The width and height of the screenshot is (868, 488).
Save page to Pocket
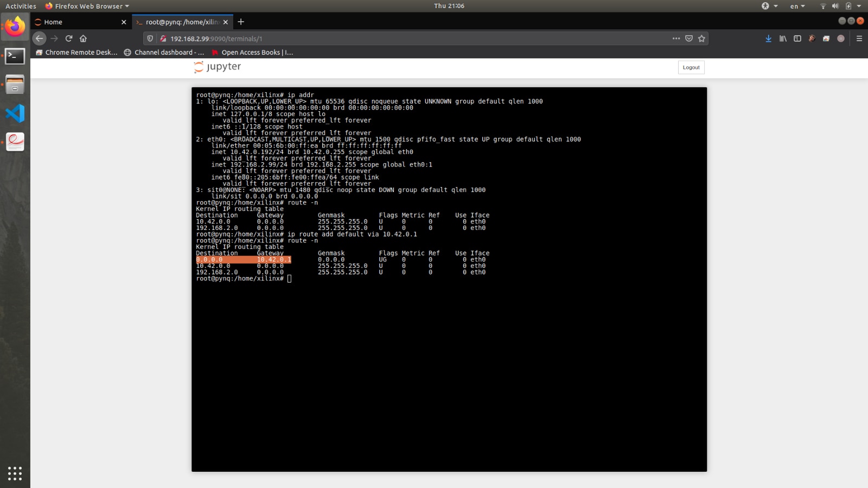click(689, 38)
